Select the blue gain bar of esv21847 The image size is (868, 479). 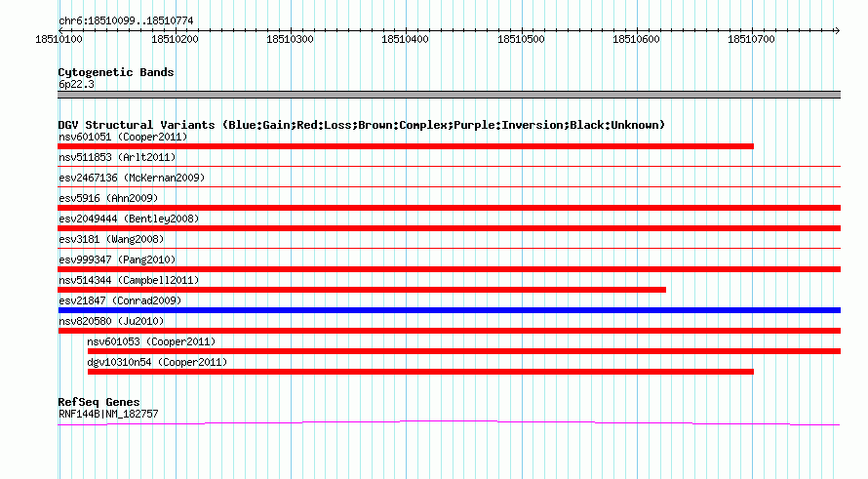[449, 310]
